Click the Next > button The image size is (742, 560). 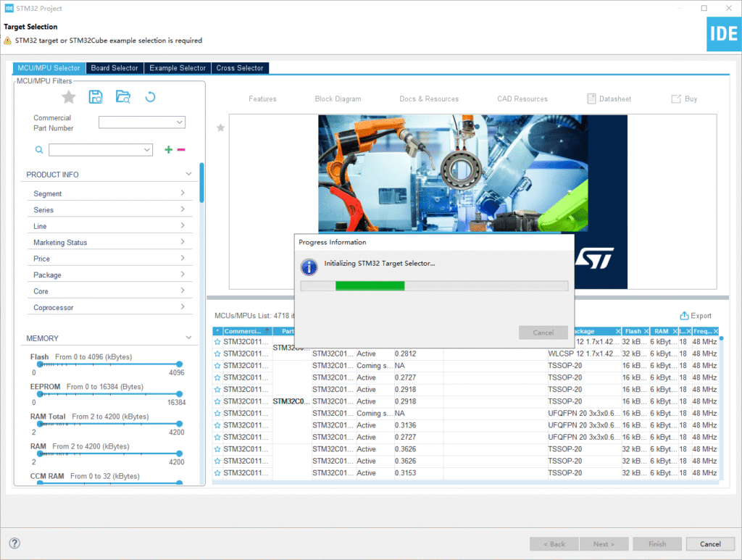point(604,544)
